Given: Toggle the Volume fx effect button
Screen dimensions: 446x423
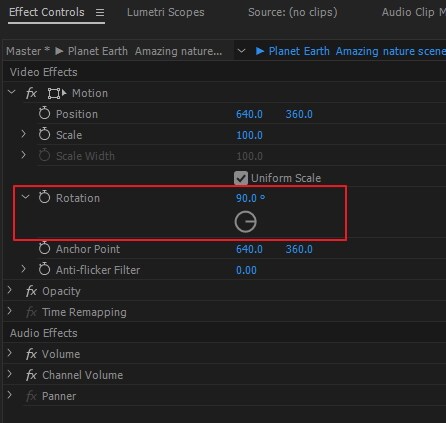Looking at the screenshot, I should pyautogui.click(x=31, y=354).
